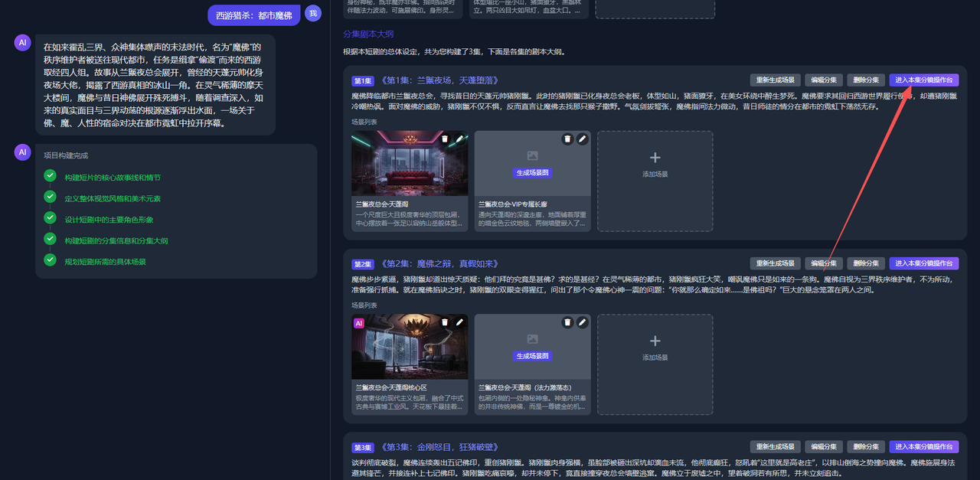980x480 pixels.
Task: Edit the 兰鳌夜总会·VIP专属长廊 scene with its pencil icon
Action: coord(582,139)
